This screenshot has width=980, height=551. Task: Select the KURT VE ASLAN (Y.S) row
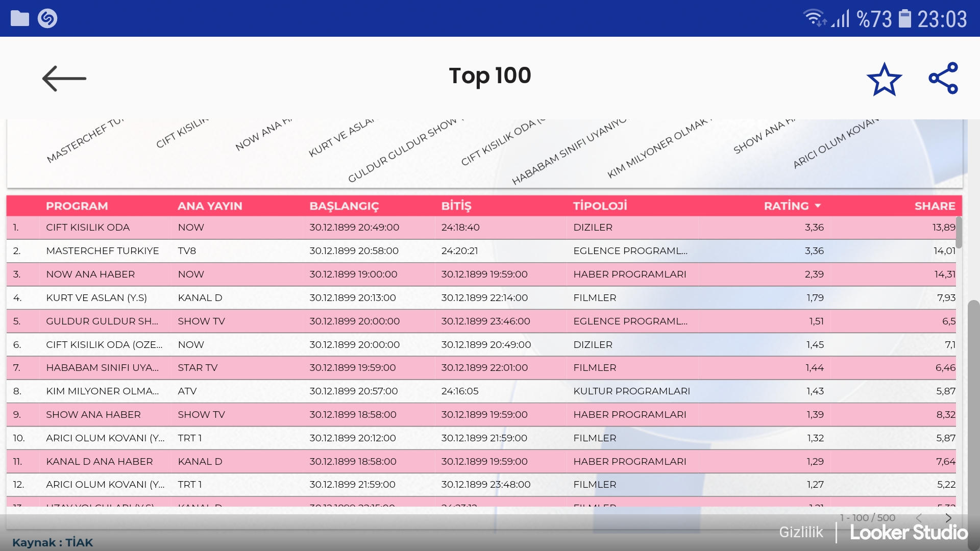coord(96,298)
